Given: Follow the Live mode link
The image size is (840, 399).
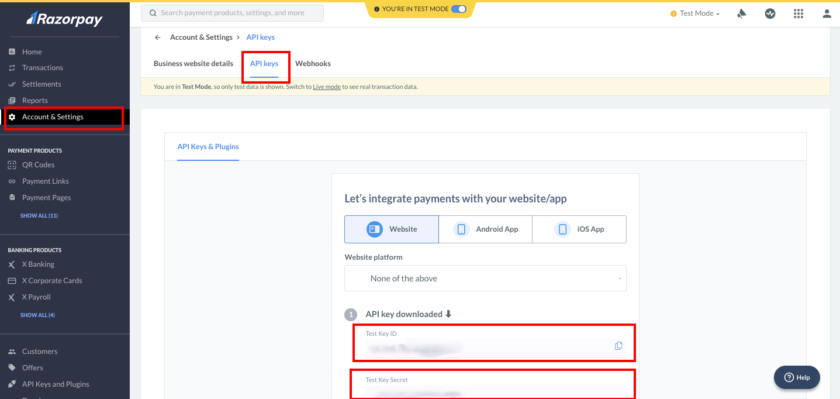Looking at the screenshot, I should click(327, 87).
